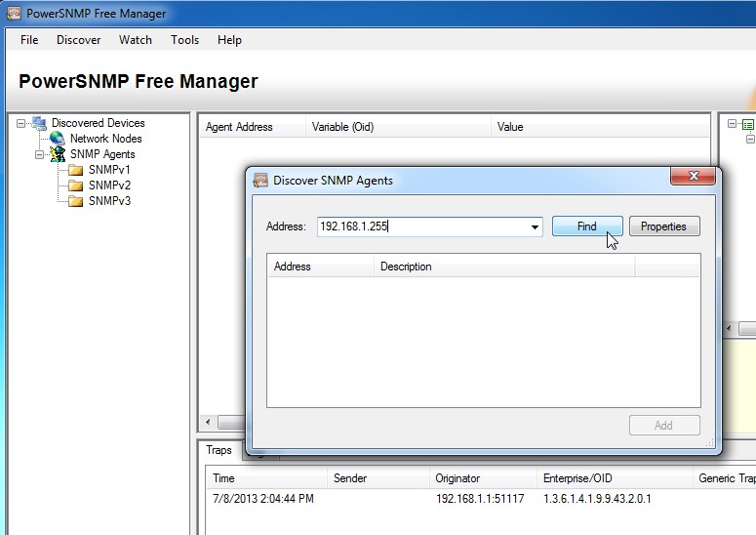
Task: Select the SNMPv3 tree label
Action: click(x=109, y=201)
